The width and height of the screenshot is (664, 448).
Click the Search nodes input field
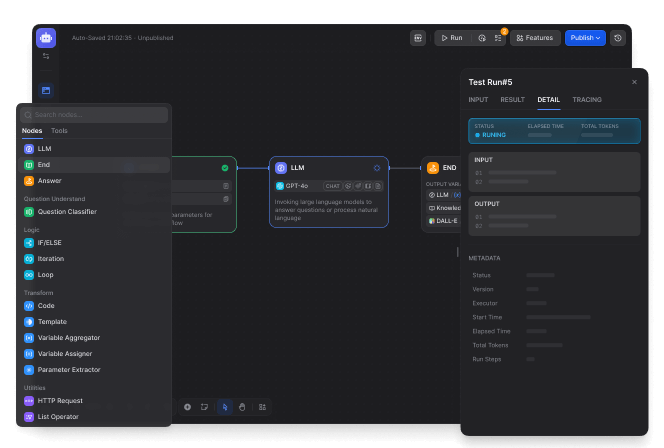click(x=95, y=115)
